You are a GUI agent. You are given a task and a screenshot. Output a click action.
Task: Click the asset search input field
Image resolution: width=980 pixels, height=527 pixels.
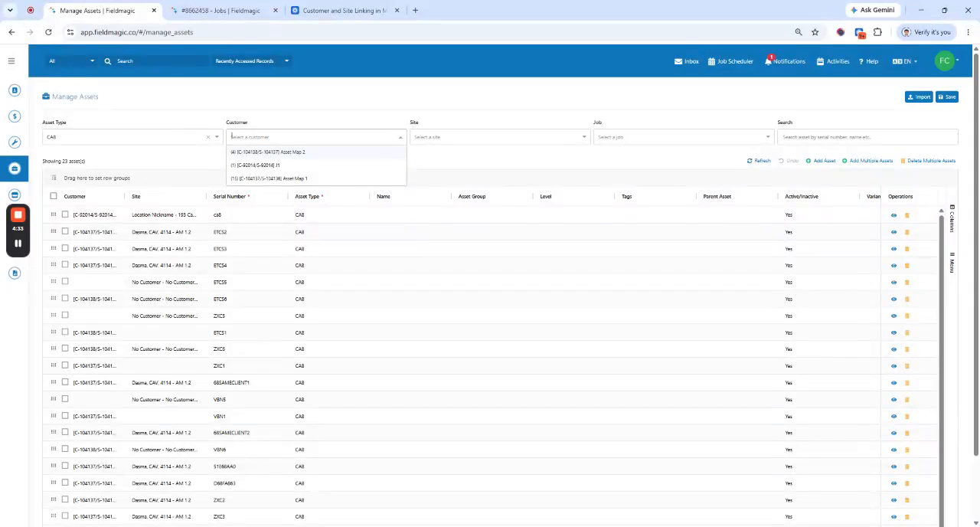[x=867, y=137]
